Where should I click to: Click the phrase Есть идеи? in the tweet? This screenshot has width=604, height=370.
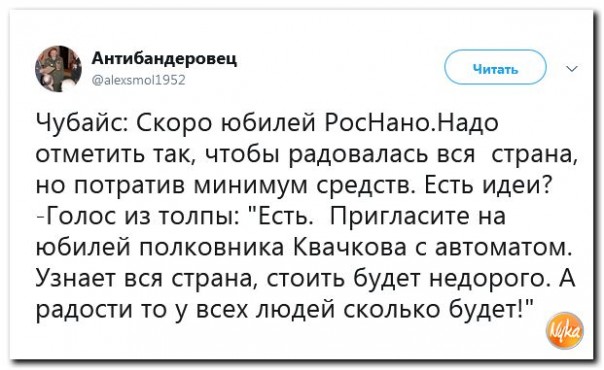(488, 185)
